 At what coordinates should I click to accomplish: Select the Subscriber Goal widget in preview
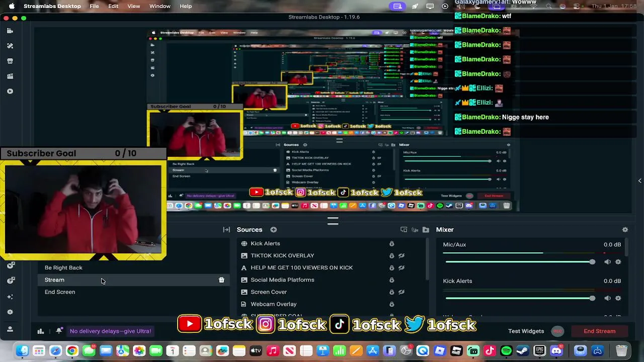[83, 153]
